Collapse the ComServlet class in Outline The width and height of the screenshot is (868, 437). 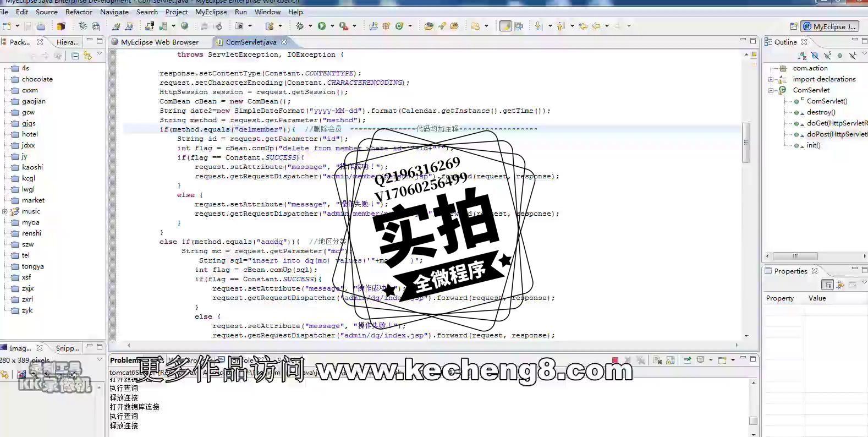tap(771, 90)
